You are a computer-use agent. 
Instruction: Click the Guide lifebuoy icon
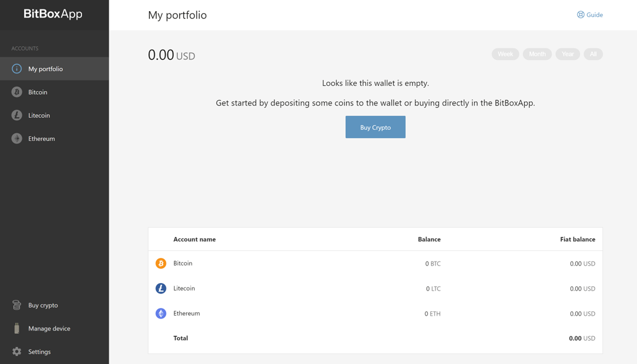(x=580, y=15)
